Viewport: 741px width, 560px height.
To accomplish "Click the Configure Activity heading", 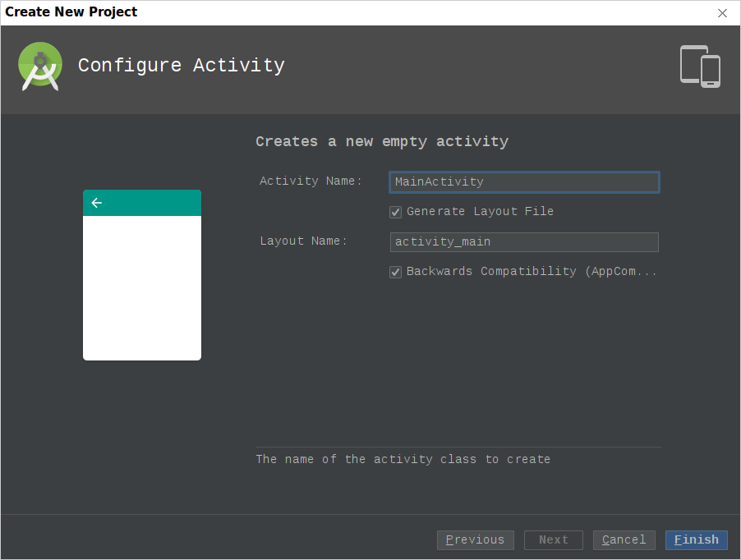I will 182,66.
